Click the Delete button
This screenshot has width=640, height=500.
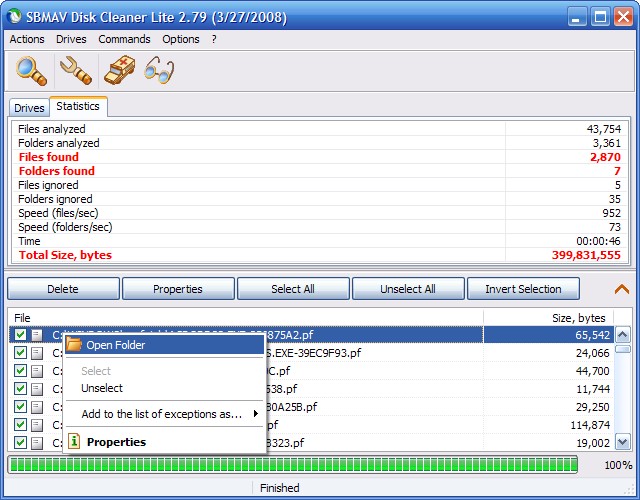63,289
